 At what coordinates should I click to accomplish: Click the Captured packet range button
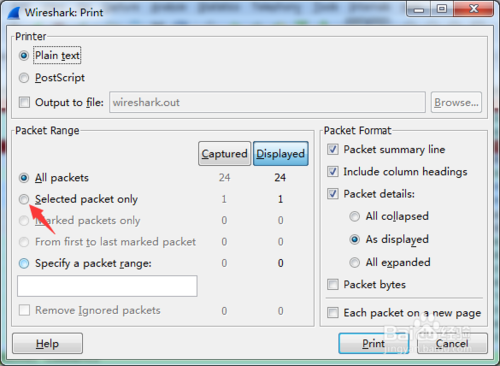coord(224,154)
